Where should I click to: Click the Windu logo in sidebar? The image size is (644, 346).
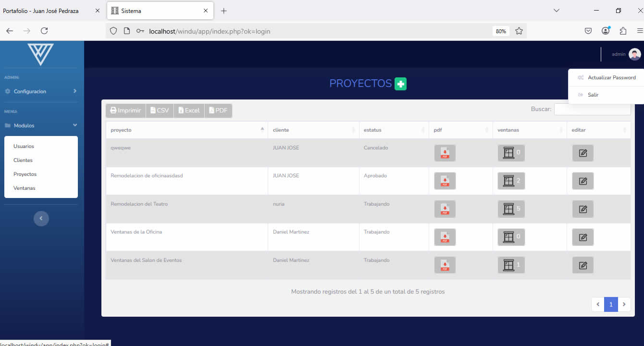point(41,54)
